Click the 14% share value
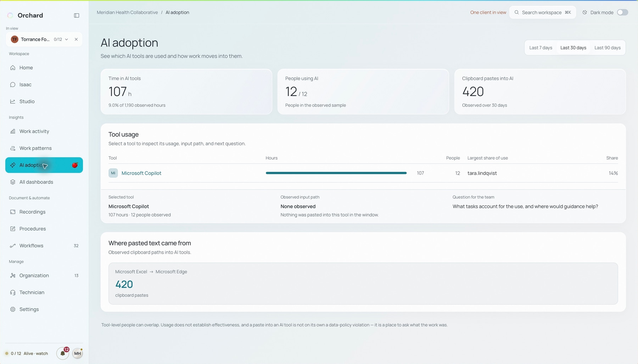 (613, 173)
